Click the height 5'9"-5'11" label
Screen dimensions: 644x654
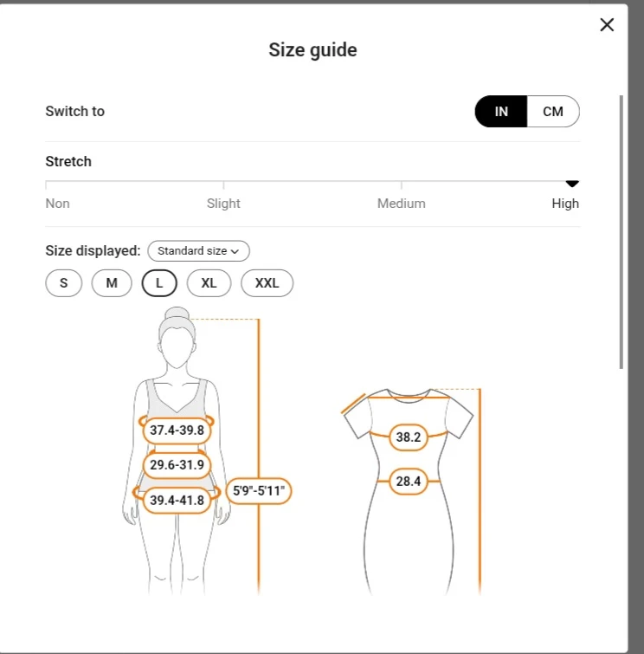259,491
